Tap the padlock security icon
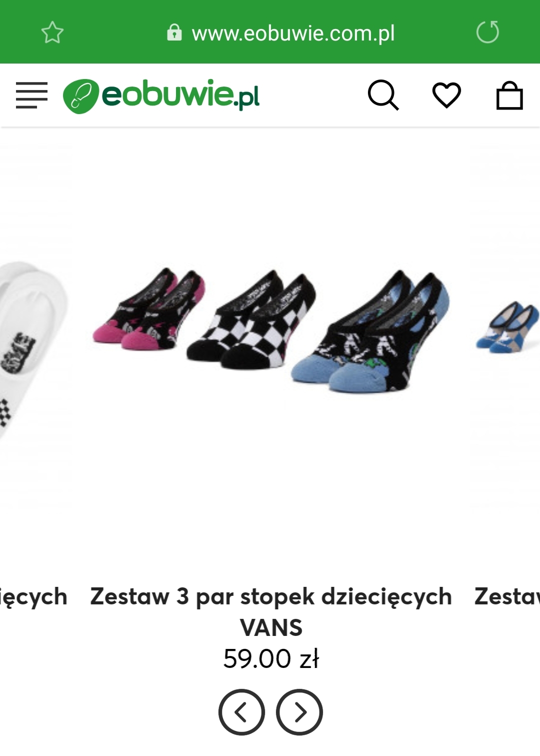Image resolution: width=540 pixels, height=756 pixels. coord(174,33)
